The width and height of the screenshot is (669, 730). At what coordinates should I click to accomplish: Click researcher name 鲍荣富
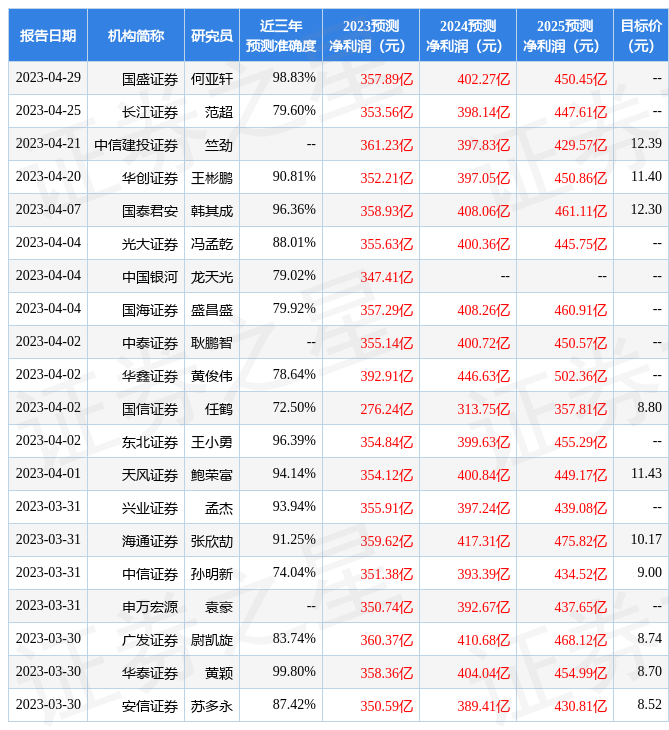(x=212, y=475)
